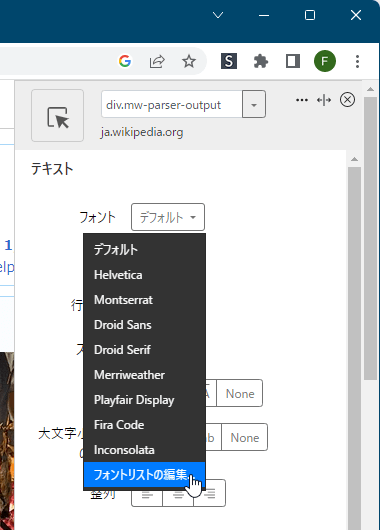Choose Merriweather font
The image size is (380, 530).
144,375
